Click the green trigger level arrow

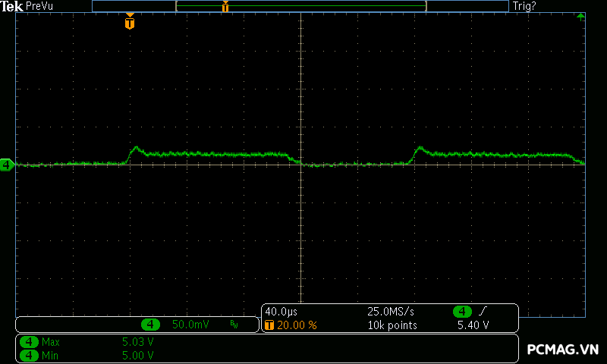tap(580, 16)
